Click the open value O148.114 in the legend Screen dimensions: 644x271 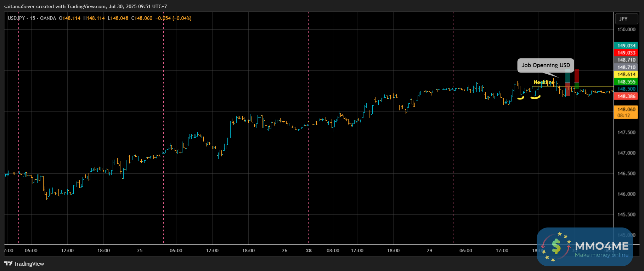[69, 18]
